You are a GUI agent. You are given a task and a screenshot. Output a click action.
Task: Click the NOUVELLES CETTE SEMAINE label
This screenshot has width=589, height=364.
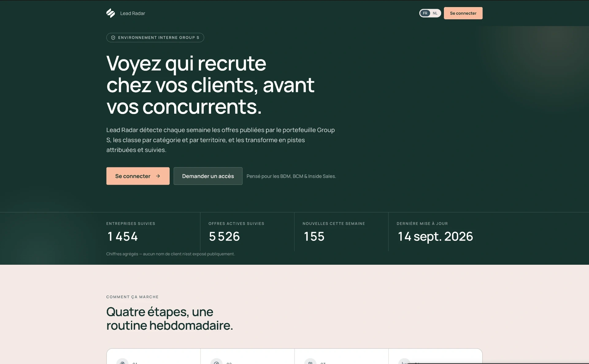tap(334, 224)
